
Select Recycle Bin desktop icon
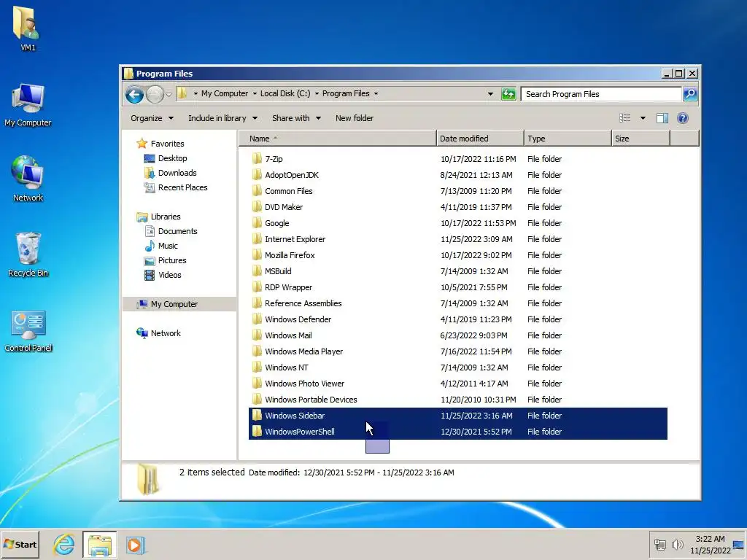coord(28,254)
